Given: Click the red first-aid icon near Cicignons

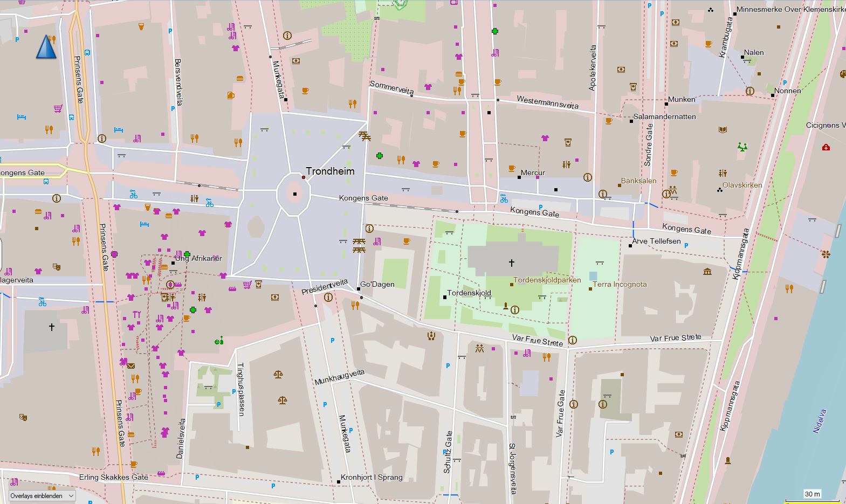Looking at the screenshot, I should (x=826, y=147).
